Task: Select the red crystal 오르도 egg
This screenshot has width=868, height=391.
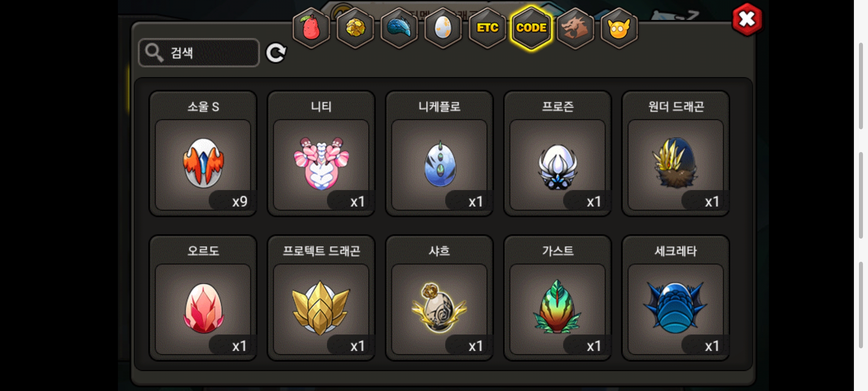Action: (203, 298)
